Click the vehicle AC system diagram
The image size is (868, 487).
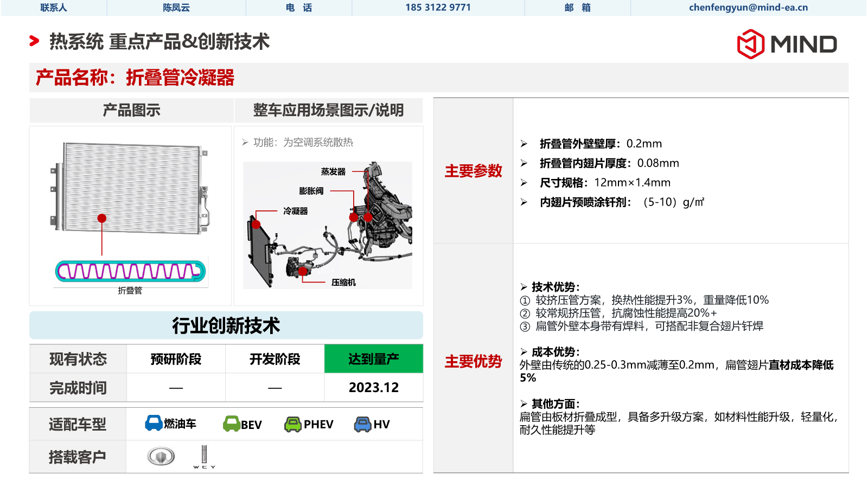point(328,225)
